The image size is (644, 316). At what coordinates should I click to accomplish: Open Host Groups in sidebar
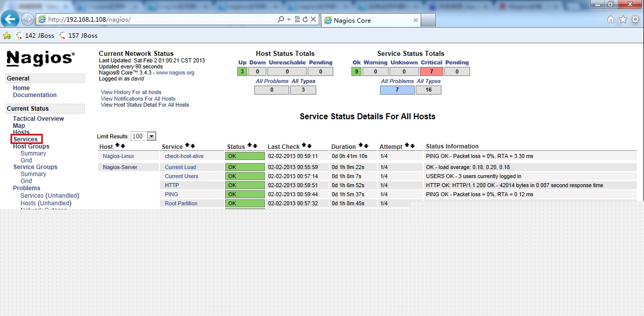pyautogui.click(x=31, y=146)
